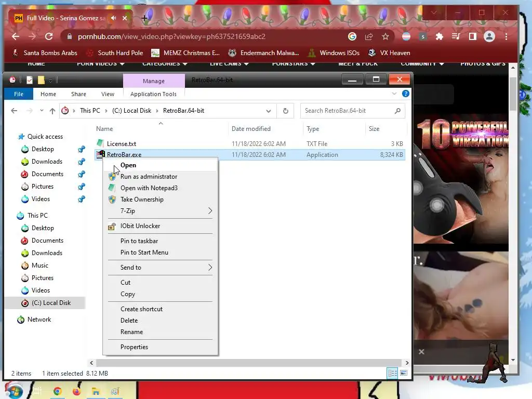
Task: Switch to the Share ribbon tab
Action: coord(78,94)
